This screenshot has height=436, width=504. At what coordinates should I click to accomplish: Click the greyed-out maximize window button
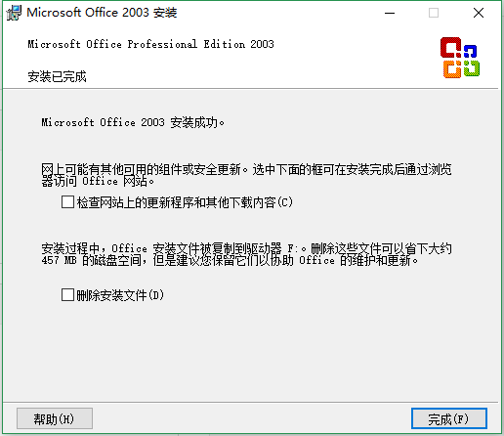coord(434,13)
